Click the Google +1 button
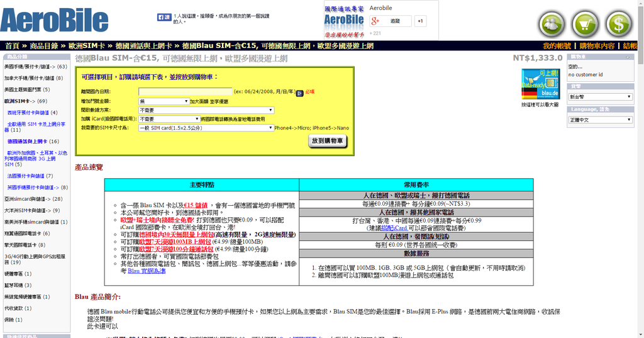The height and width of the screenshot is (338, 644). (x=420, y=21)
